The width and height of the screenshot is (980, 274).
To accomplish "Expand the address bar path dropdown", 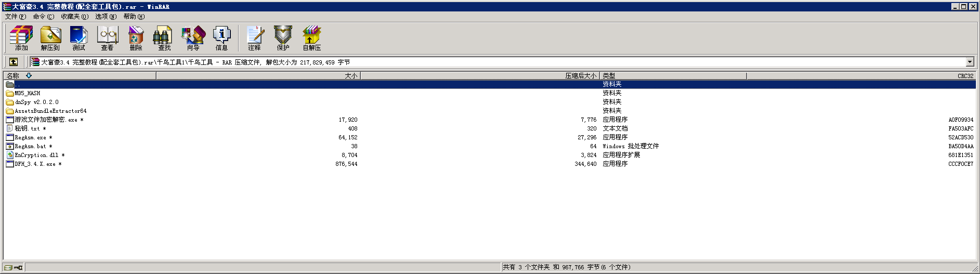I will [x=970, y=62].
